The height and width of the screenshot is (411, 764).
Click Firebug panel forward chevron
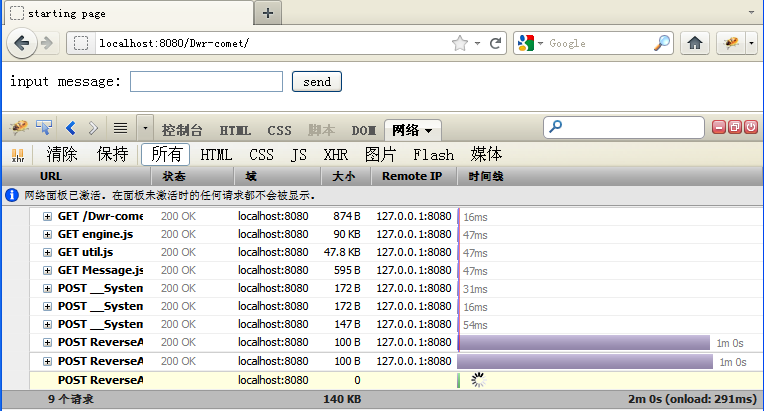[x=93, y=128]
